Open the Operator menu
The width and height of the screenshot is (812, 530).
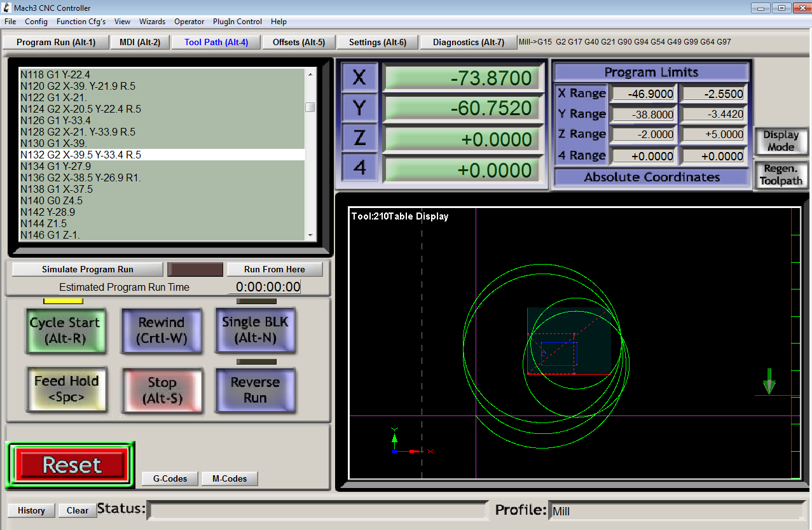coord(189,21)
